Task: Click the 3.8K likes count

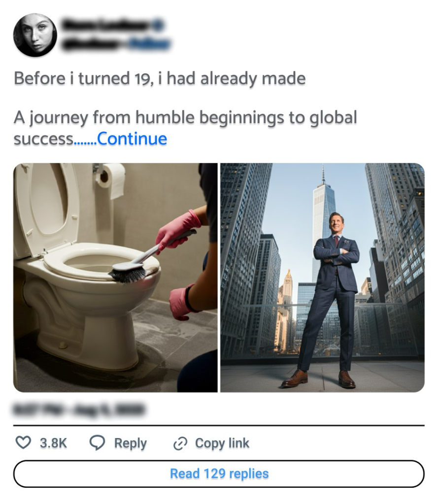Action: (53, 443)
